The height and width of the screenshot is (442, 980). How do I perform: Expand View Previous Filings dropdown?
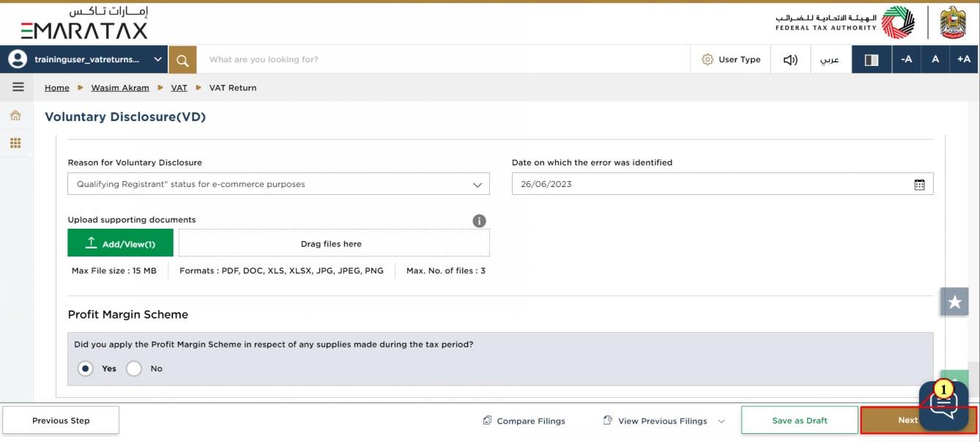pyautogui.click(x=664, y=421)
